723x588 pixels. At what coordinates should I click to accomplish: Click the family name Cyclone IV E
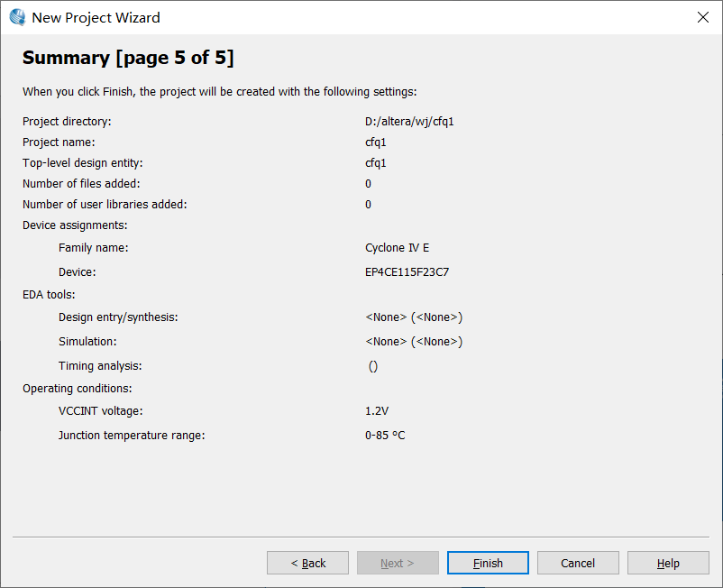click(x=397, y=248)
